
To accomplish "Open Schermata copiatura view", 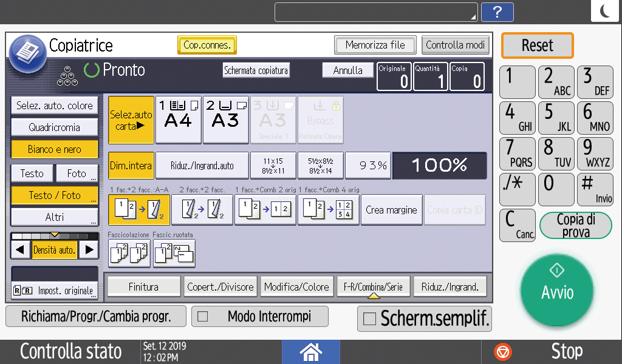I will [x=256, y=70].
